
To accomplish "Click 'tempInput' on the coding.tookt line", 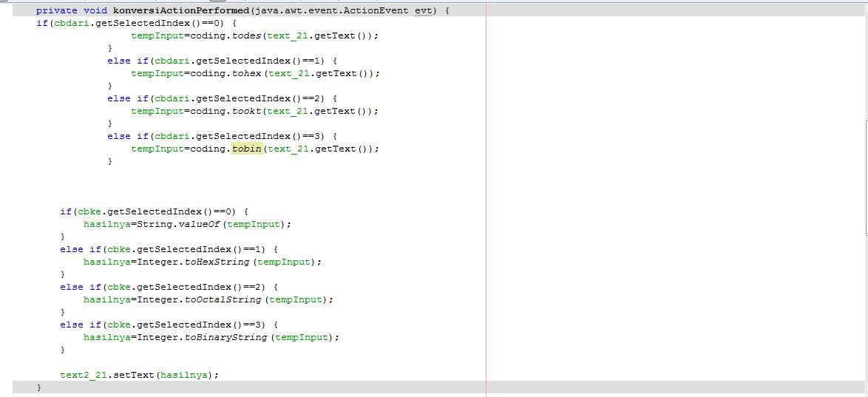I will (157, 111).
